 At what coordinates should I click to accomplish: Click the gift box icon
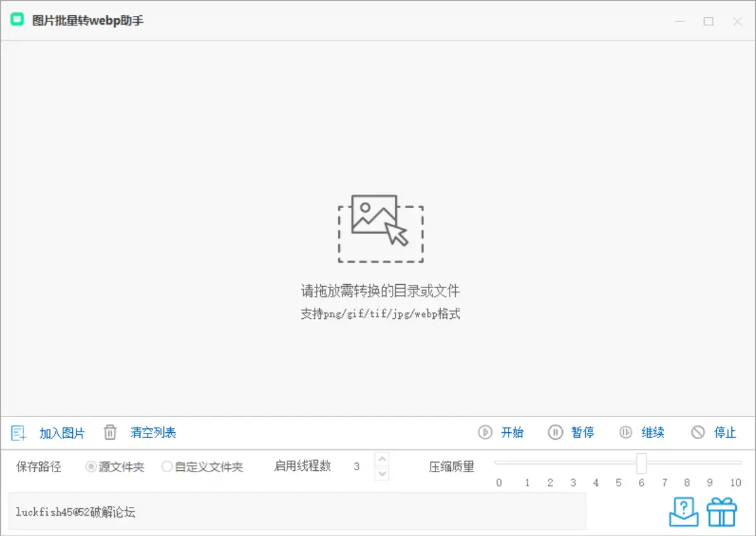tap(722, 511)
